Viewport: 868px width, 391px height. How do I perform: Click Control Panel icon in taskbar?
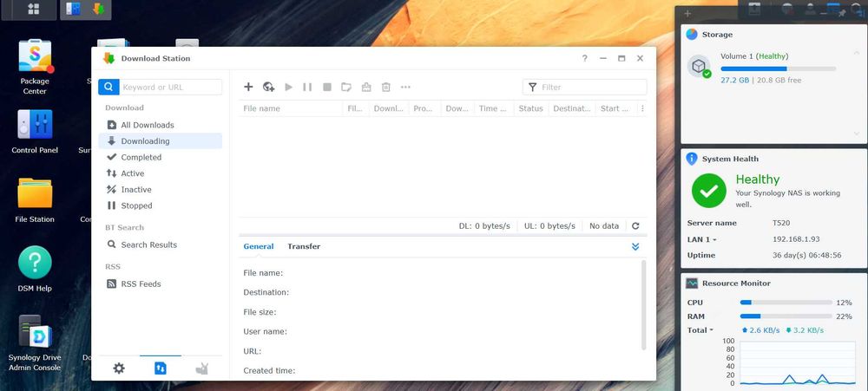tap(73, 9)
